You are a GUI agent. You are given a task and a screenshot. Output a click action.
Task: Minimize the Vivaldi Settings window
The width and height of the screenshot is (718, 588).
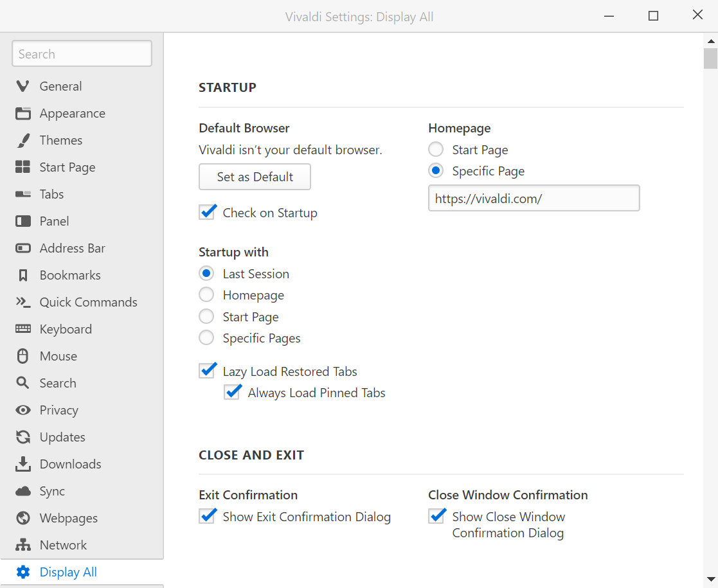(x=609, y=16)
